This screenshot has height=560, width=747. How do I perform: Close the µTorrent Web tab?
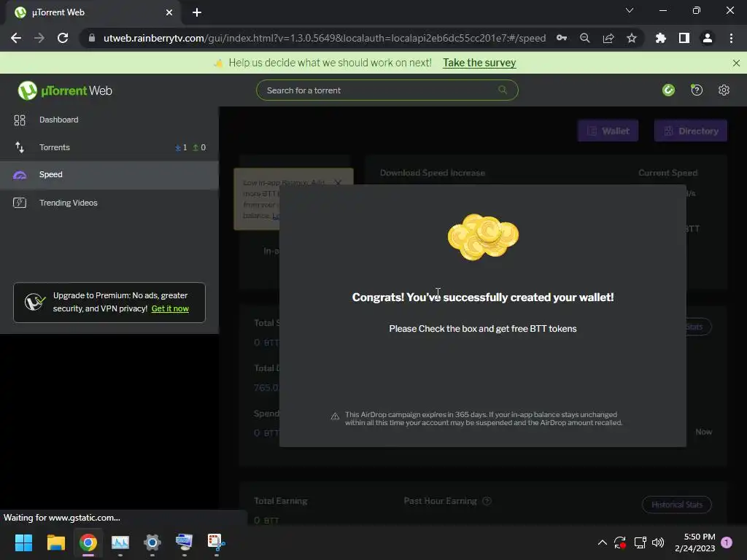point(169,12)
